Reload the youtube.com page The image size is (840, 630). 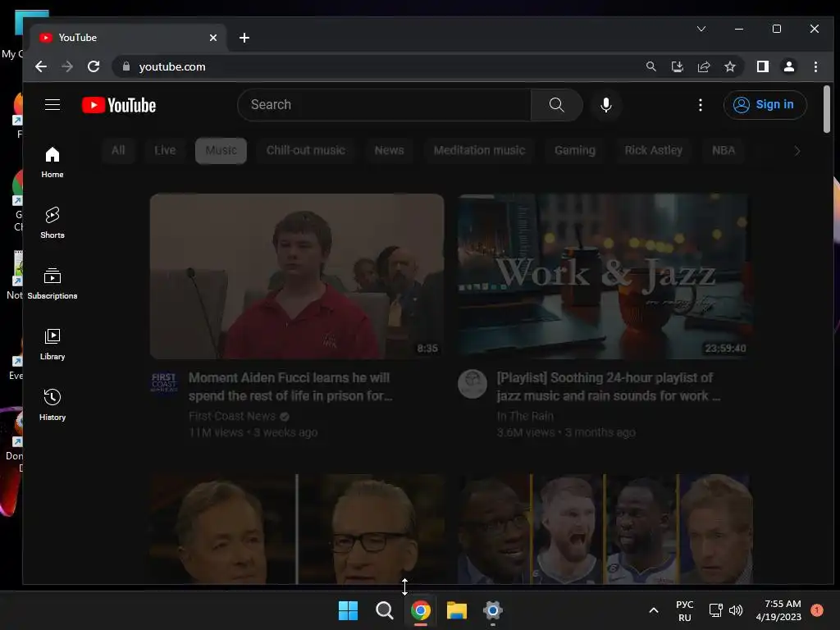point(94,66)
